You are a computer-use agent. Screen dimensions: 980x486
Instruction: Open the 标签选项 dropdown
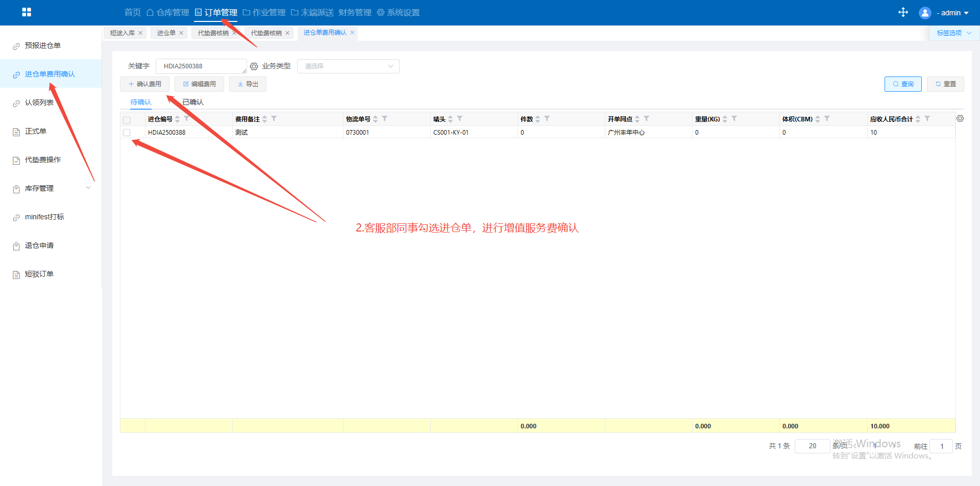(953, 33)
